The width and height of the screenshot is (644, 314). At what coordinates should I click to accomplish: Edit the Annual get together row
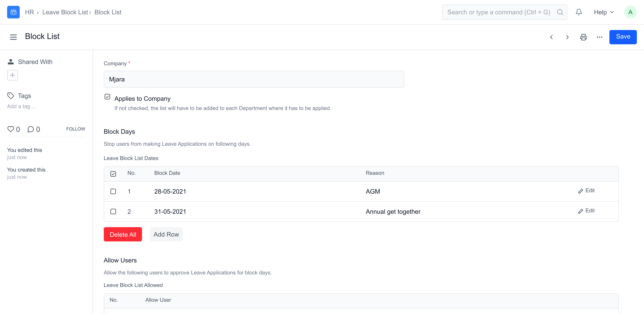point(587,211)
